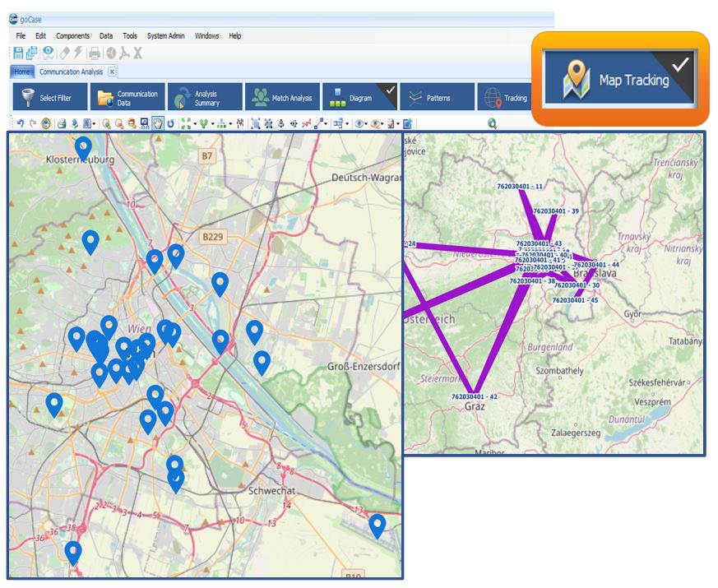Open dropdown arrow beside document checkmark icon
This screenshot has height=588, width=718.
pyautogui.click(x=398, y=123)
